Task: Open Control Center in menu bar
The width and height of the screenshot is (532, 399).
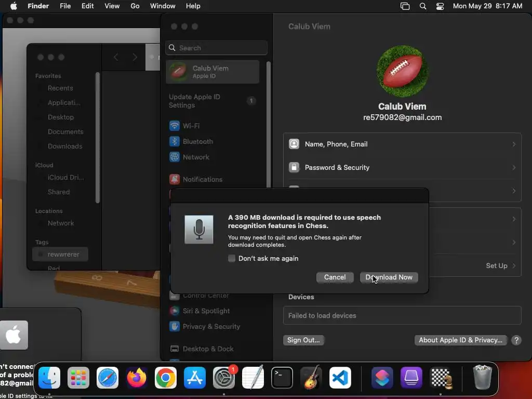Action: (x=440, y=6)
